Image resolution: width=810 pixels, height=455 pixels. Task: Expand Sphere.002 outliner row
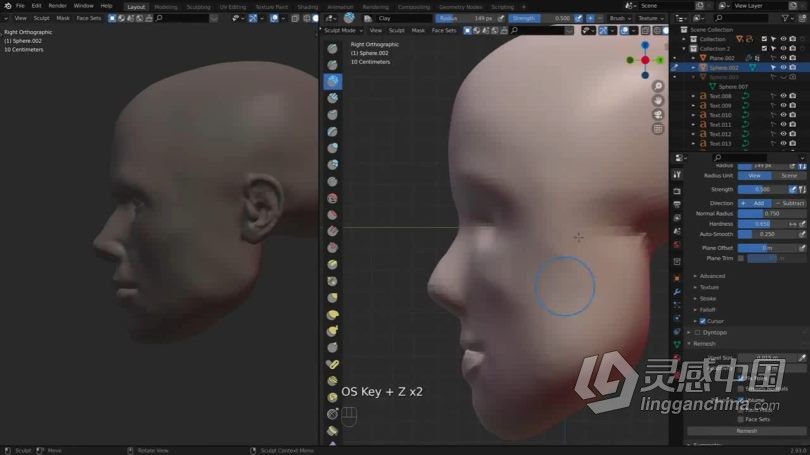coord(693,68)
